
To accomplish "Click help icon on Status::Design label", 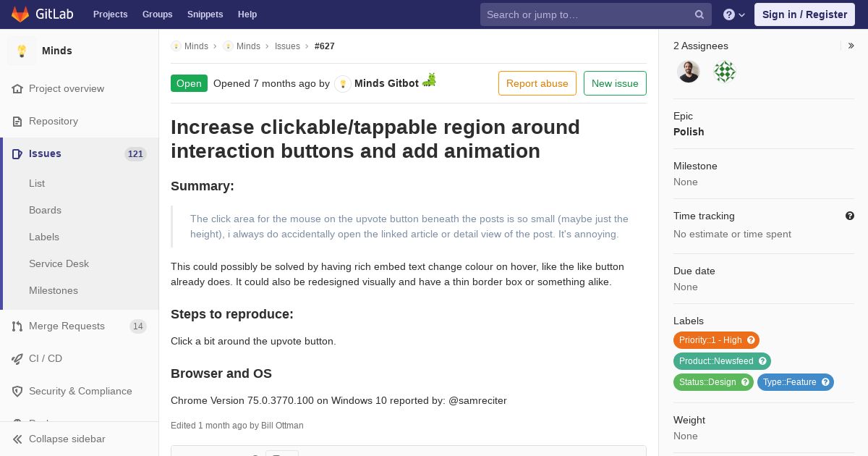I will coord(745,382).
